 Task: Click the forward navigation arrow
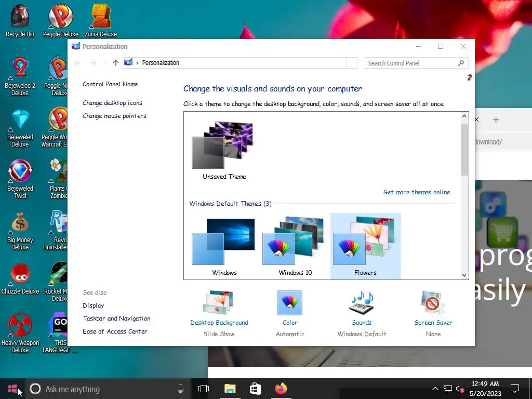[92, 63]
